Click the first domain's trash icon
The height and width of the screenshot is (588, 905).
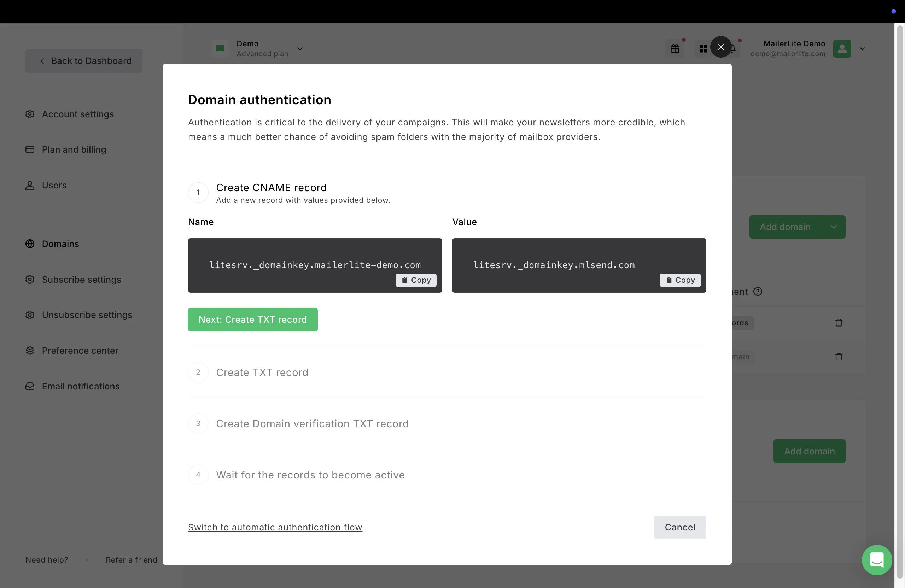tap(839, 323)
